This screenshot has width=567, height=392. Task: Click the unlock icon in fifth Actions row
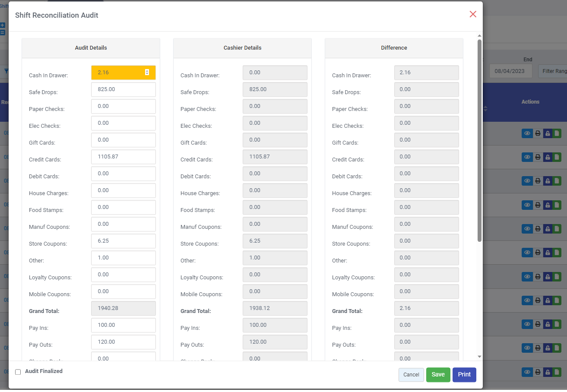pyautogui.click(x=548, y=228)
